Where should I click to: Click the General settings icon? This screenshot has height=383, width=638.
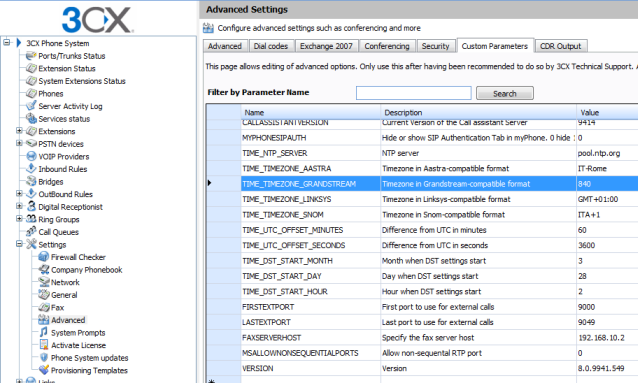(44, 295)
